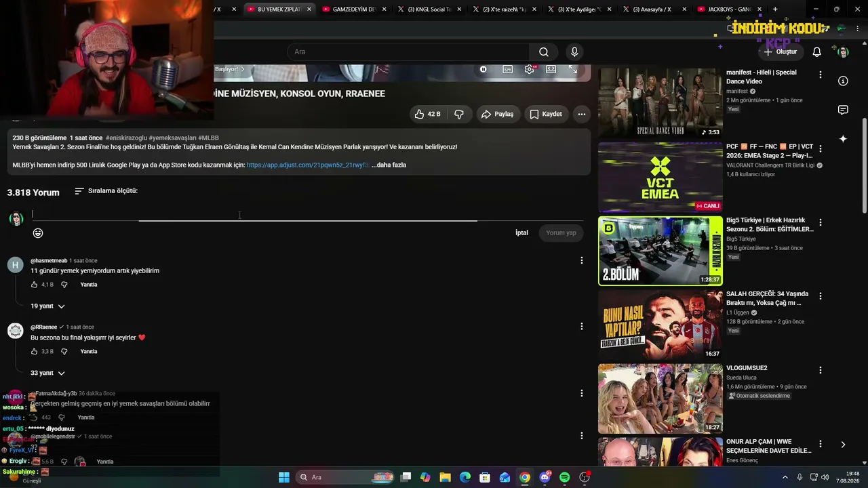The image size is (868, 488).
Task: Open File Explorer from the taskbar
Action: click(446, 477)
